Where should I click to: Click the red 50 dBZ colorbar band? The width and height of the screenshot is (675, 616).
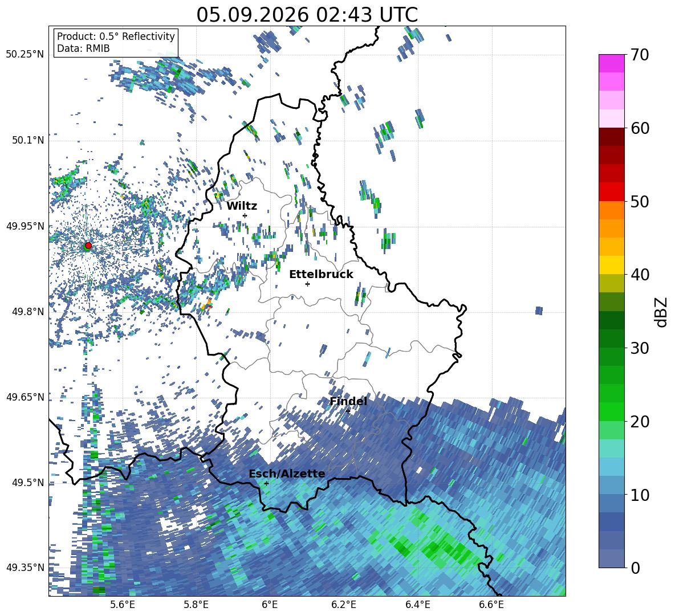[x=611, y=192]
